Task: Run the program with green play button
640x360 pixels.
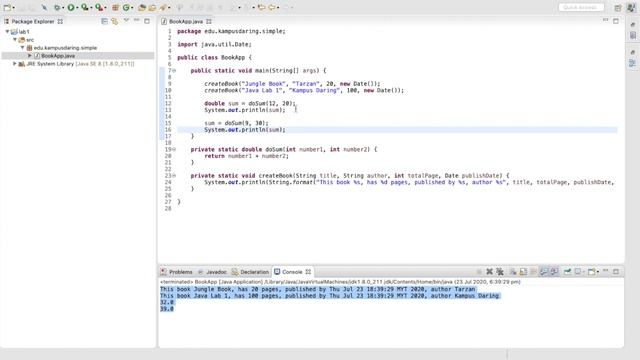Action: tap(71, 7)
